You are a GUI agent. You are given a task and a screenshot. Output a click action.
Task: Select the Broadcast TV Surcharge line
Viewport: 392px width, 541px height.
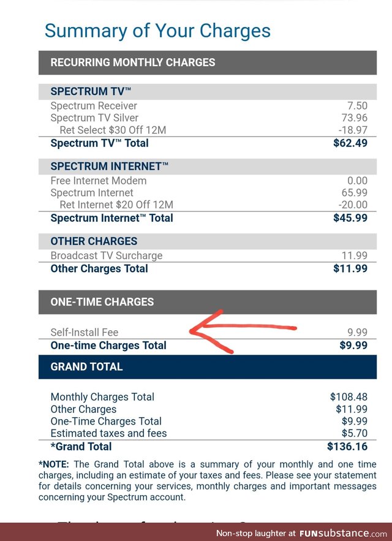click(208, 255)
